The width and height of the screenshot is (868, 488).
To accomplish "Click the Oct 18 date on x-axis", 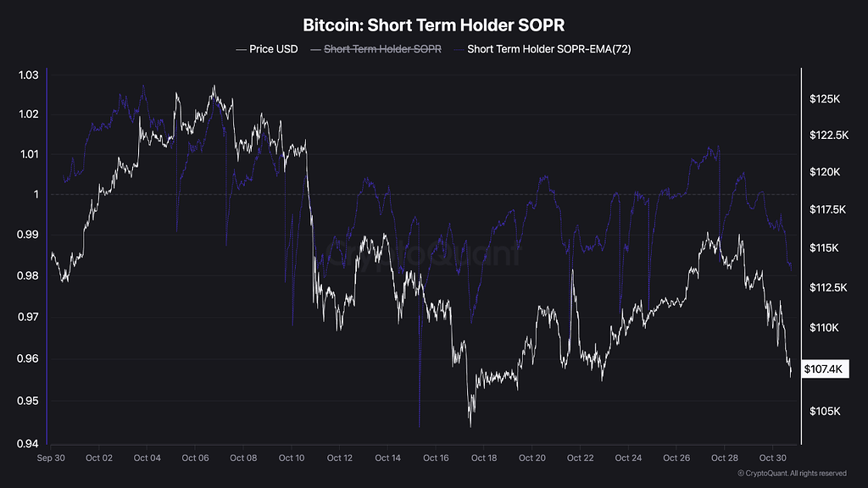I will pos(484,458).
